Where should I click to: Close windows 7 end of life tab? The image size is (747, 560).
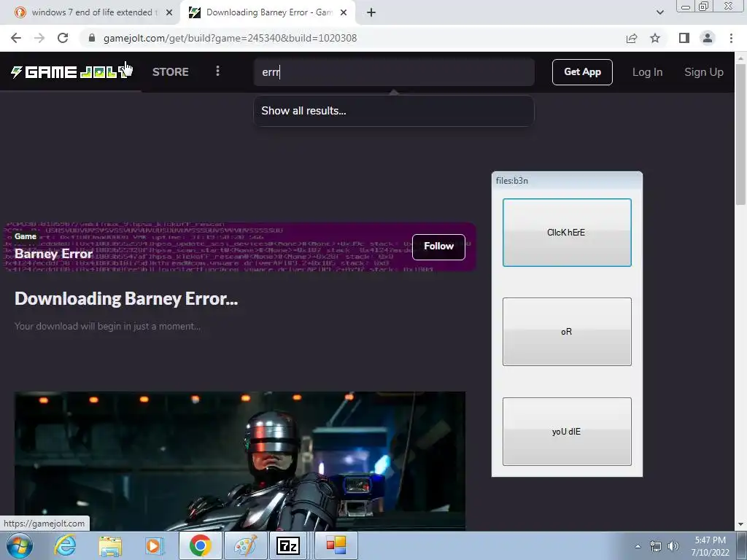coord(169,12)
